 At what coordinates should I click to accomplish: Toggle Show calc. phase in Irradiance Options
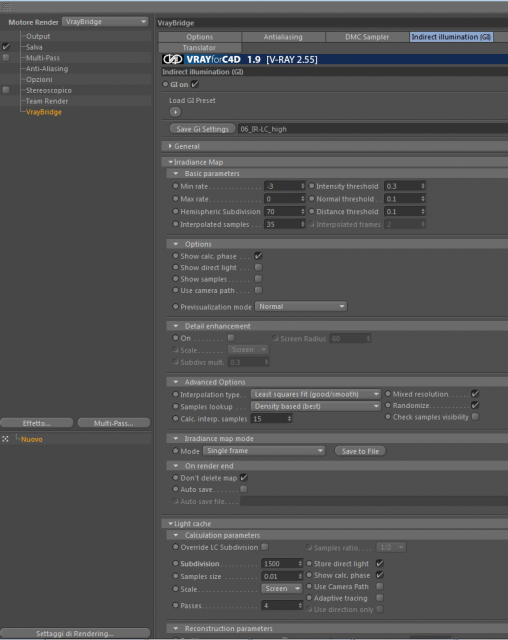pyautogui.click(x=258, y=256)
